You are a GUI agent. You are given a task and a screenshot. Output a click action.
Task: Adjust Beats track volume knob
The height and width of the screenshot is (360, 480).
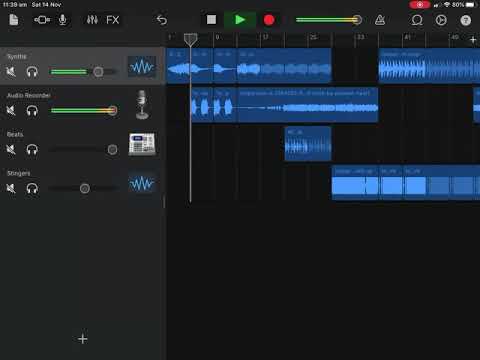112,149
